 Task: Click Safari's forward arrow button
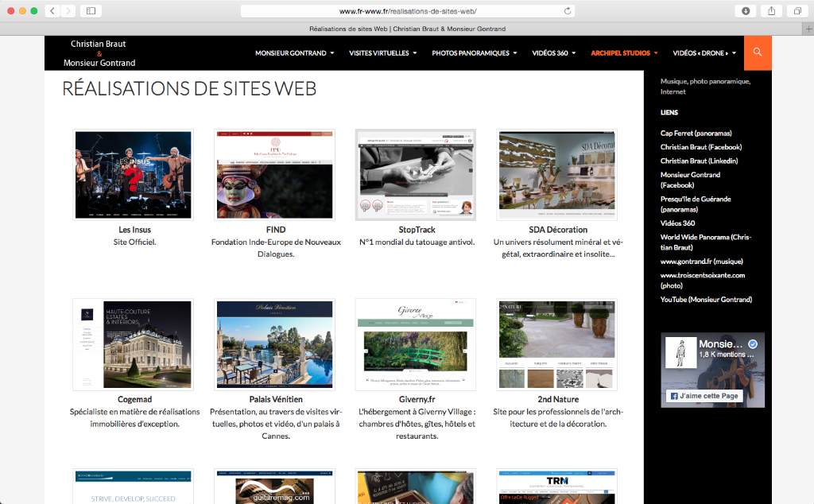click(68, 10)
